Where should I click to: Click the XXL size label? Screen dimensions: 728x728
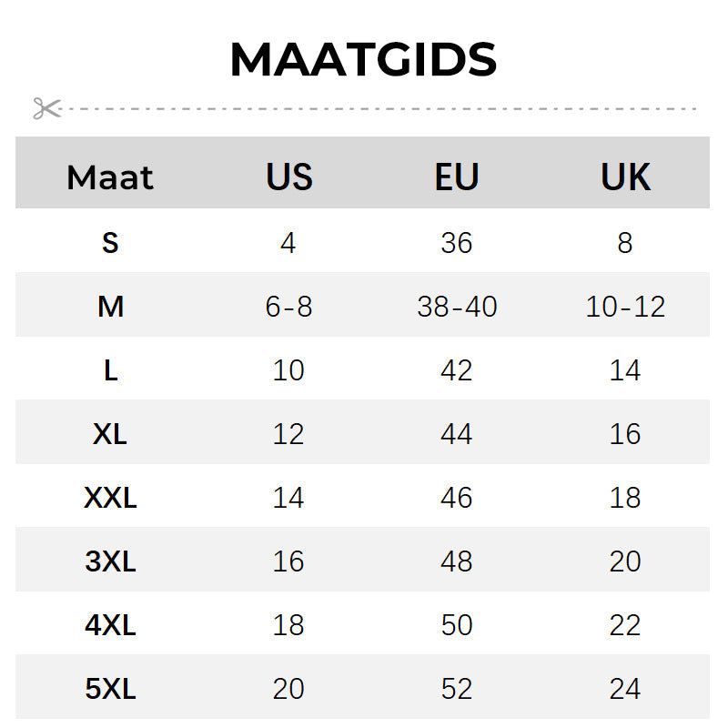pos(110,498)
